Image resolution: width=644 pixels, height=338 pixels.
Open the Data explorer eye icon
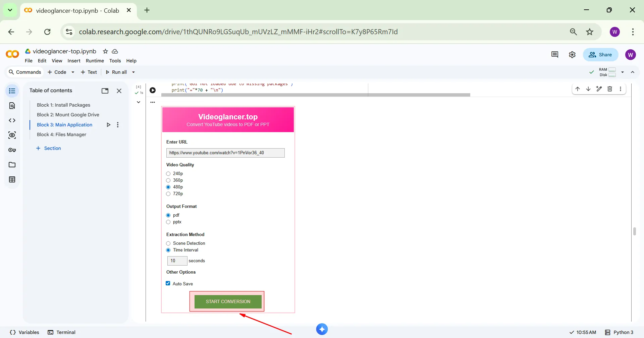(12, 135)
